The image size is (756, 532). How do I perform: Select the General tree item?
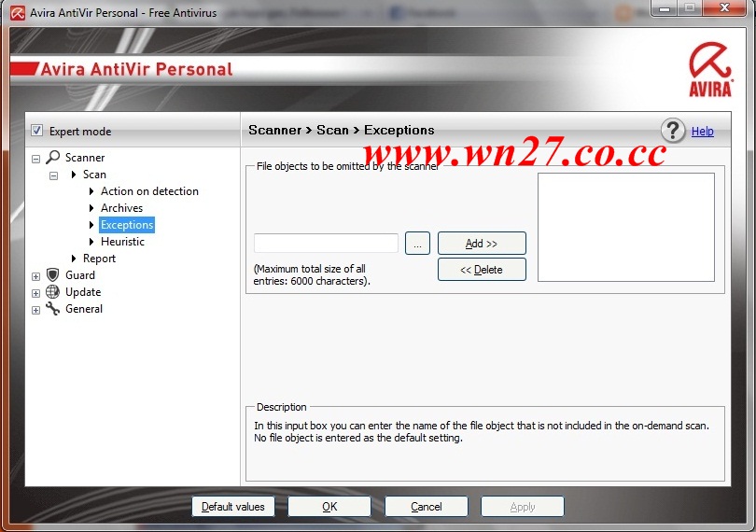click(84, 309)
